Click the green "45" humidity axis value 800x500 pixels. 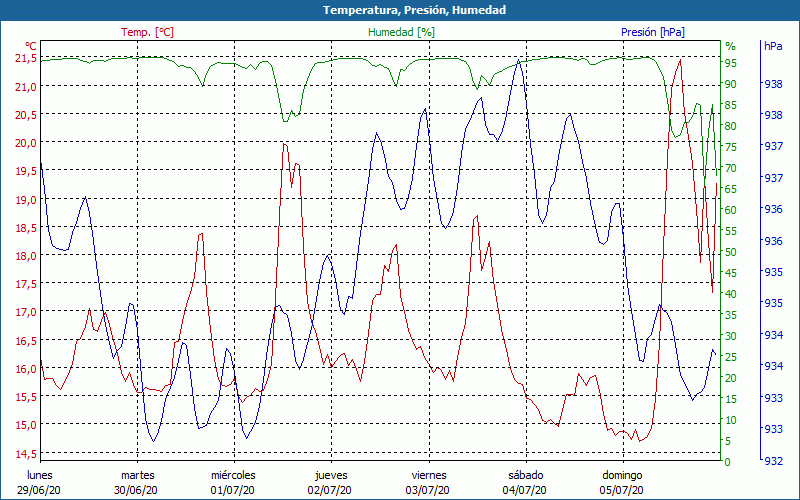point(730,273)
